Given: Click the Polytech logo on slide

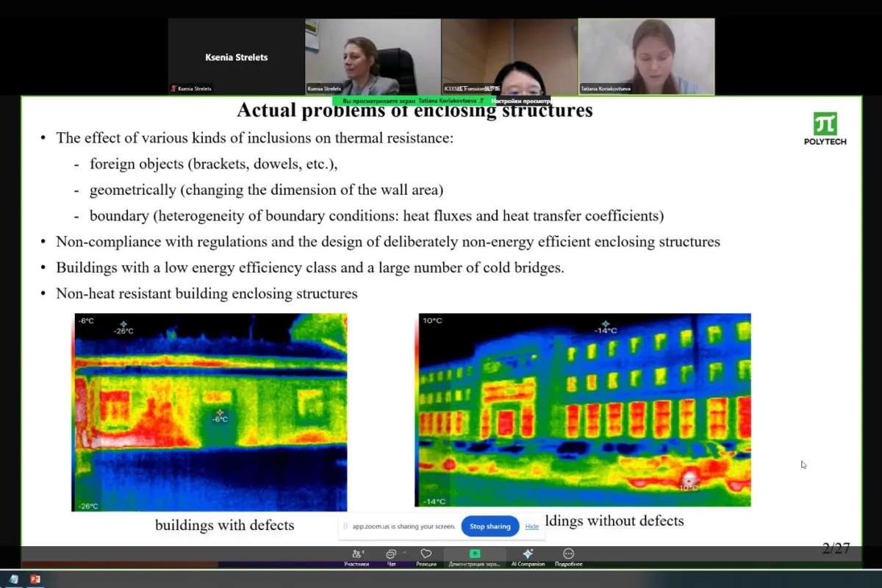Looking at the screenshot, I should 825,129.
